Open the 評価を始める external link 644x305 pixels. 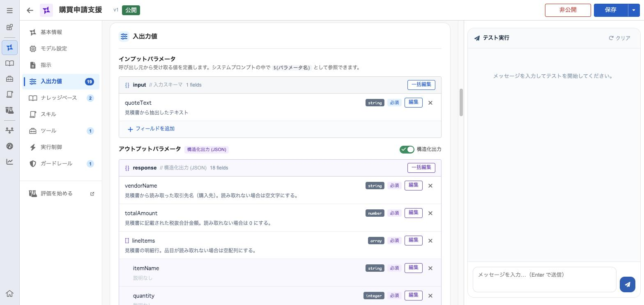tap(61, 193)
